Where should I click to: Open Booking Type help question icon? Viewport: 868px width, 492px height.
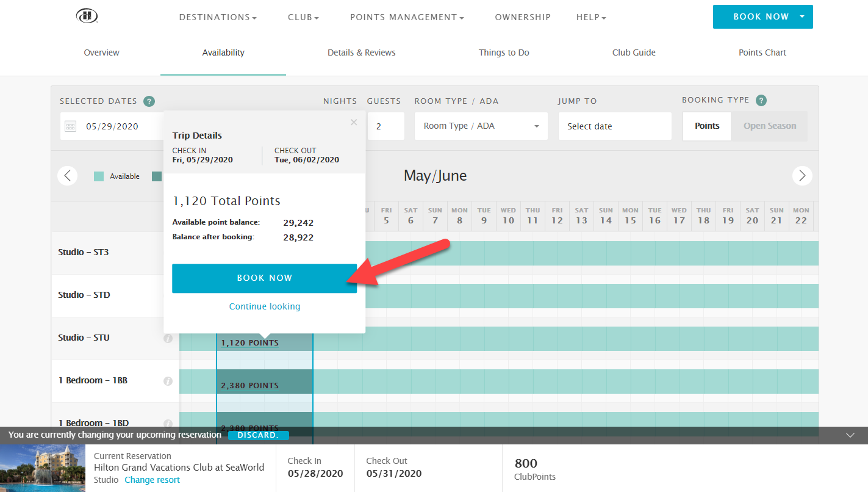point(761,101)
